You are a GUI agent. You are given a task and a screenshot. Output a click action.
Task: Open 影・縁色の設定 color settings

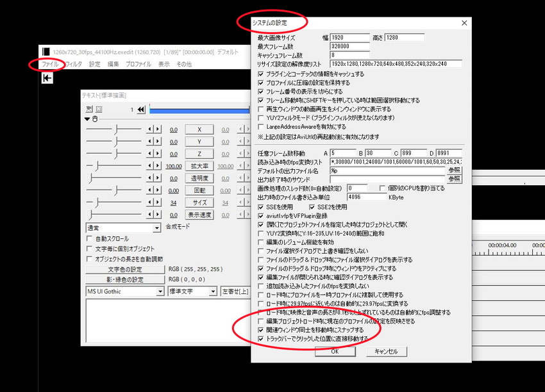pyautogui.click(x=125, y=279)
